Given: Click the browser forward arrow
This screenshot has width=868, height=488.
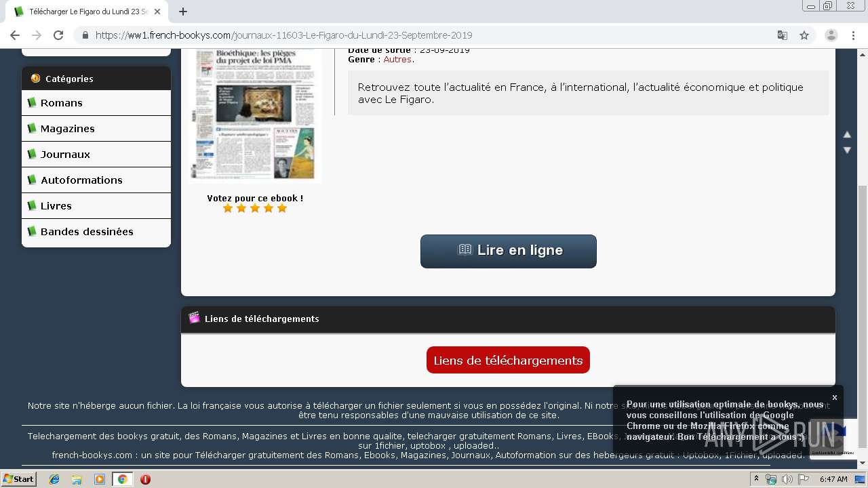Looking at the screenshot, I should pyautogui.click(x=37, y=35).
